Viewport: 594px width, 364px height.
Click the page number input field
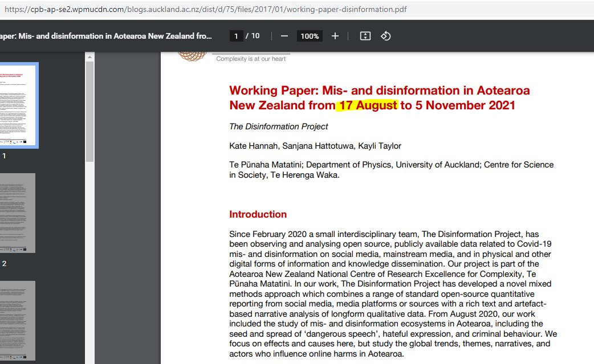pos(236,36)
